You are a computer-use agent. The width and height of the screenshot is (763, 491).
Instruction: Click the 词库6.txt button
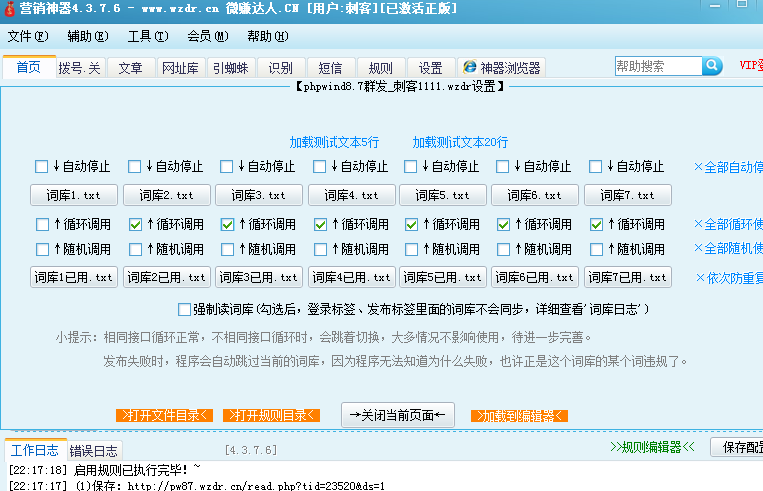(535, 195)
